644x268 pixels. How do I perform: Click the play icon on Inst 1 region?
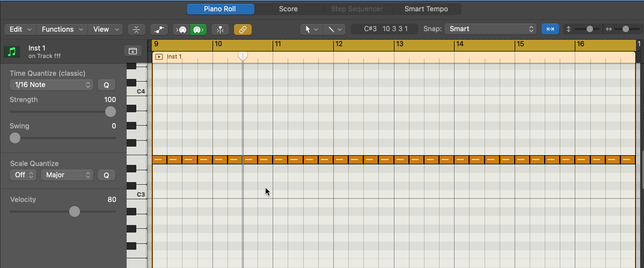[x=159, y=56]
